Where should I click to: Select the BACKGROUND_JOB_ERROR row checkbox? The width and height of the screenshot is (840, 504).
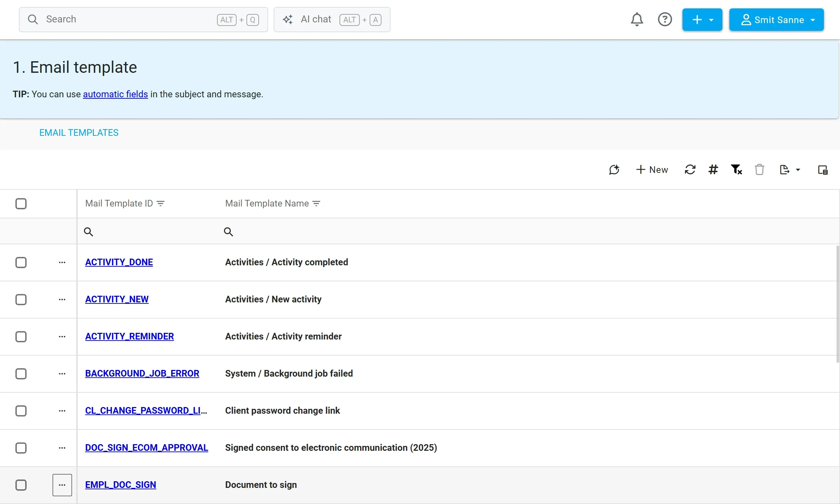pyautogui.click(x=21, y=374)
